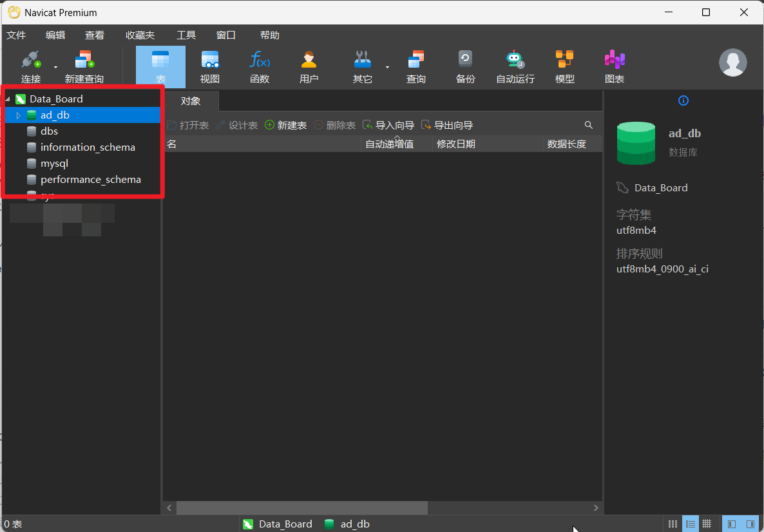
Task: Open the 连接 connection tool
Action: tap(31, 67)
